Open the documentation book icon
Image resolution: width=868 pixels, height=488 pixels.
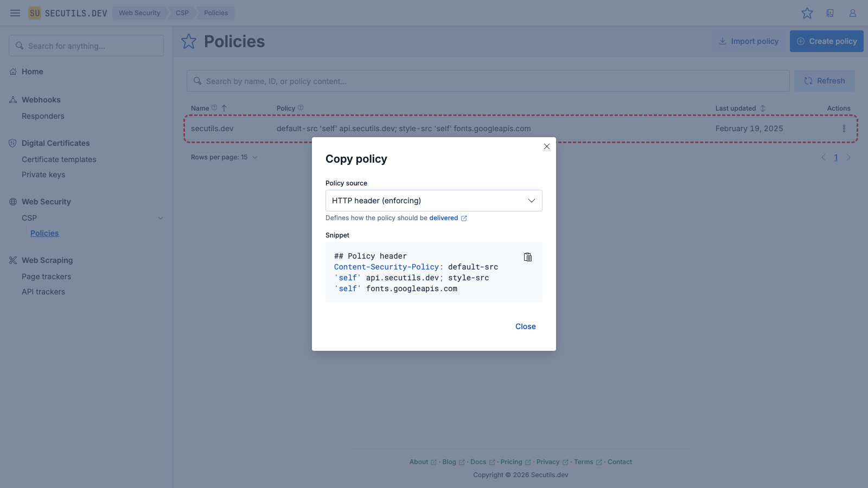(829, 13)
